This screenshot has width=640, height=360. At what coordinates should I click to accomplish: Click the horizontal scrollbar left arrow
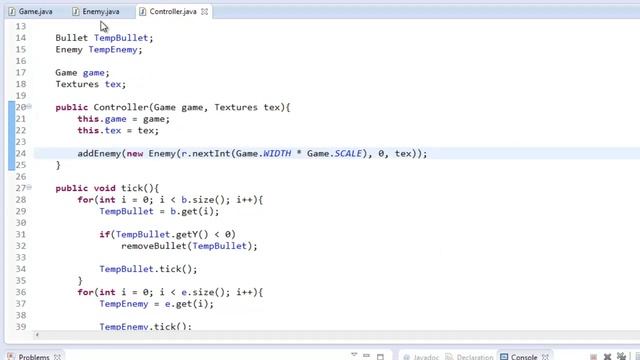coord(37,335)
